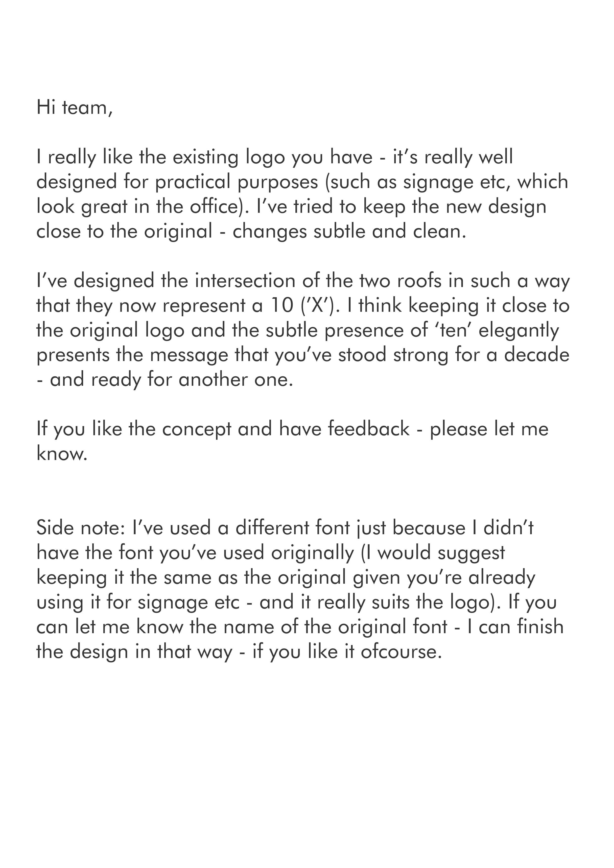Screen dimensions: 614x868
Task: Click the word "feedback"
Action: pos(369,429)
